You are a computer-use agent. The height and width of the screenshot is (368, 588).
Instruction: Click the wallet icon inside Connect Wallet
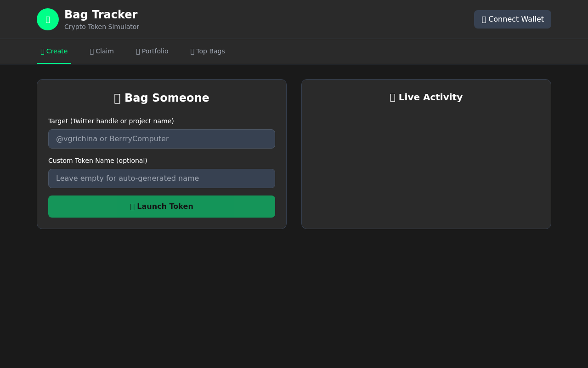pyautogui.click(x=483, y=19)
